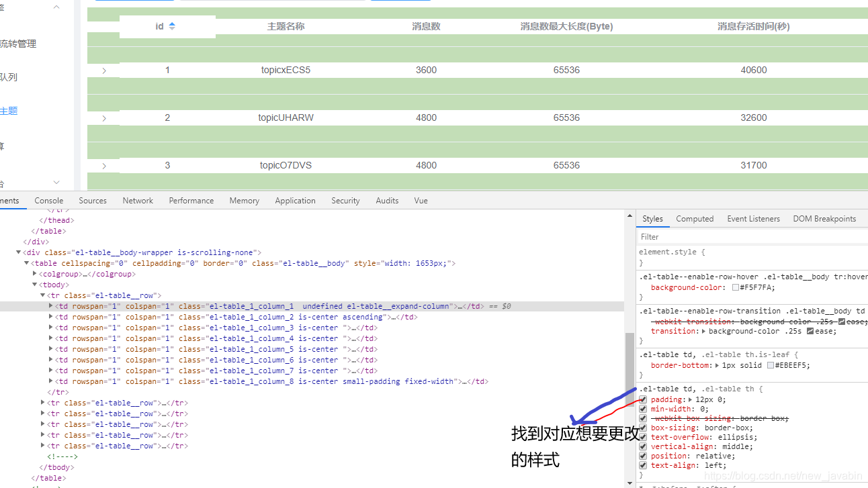Click the topicxECS5 table cell
Screen dimensions: 868x488
tap(286, 70)
